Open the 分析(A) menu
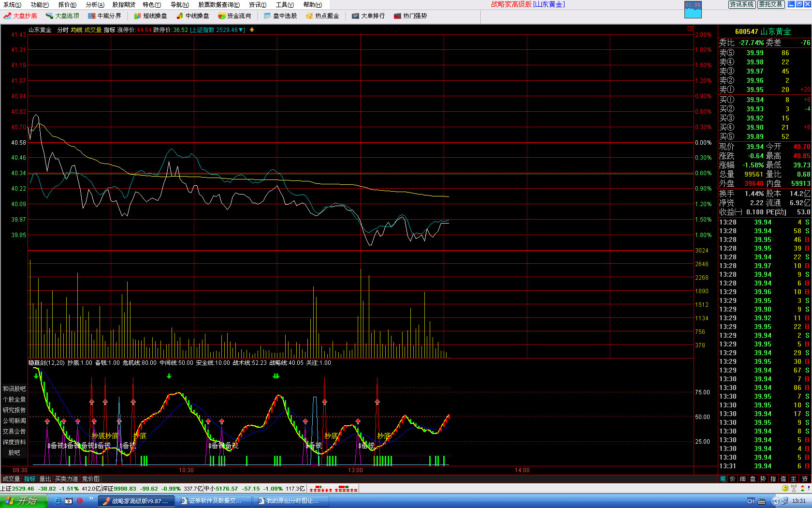Screen dimensions: 812x508 click(x=95, y=5)
